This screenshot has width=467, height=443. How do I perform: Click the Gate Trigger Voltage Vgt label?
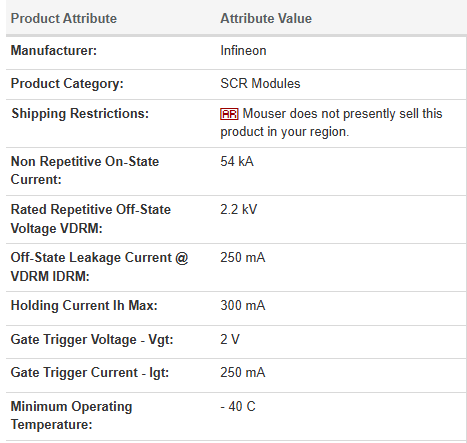pyautogui.click(x=92, y=340)
